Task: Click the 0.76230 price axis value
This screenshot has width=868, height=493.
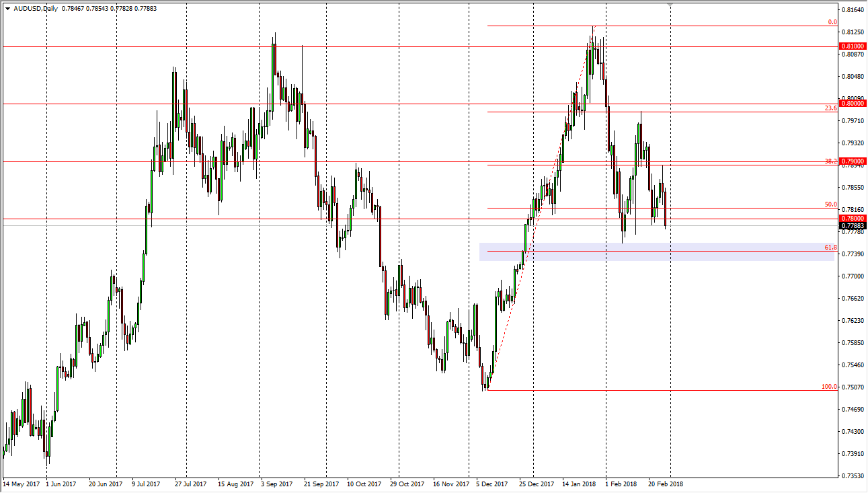Action: tap(853, 321)
